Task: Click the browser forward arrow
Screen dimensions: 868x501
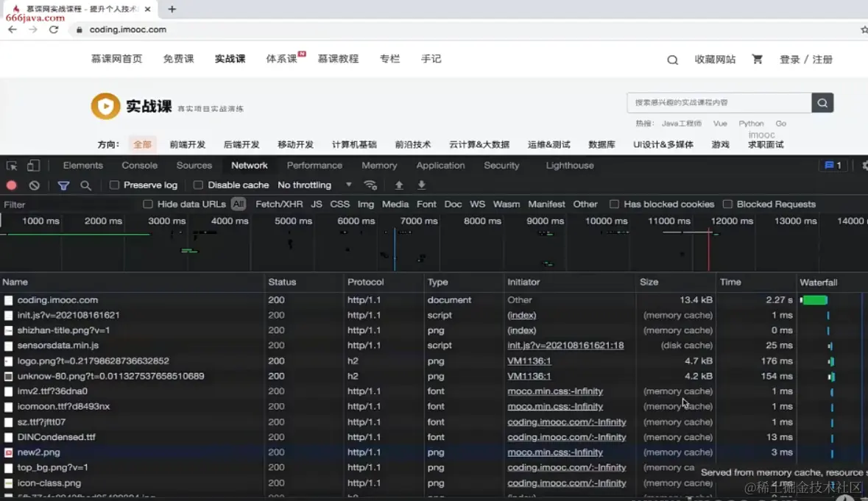Action: (x=32, y=29)
